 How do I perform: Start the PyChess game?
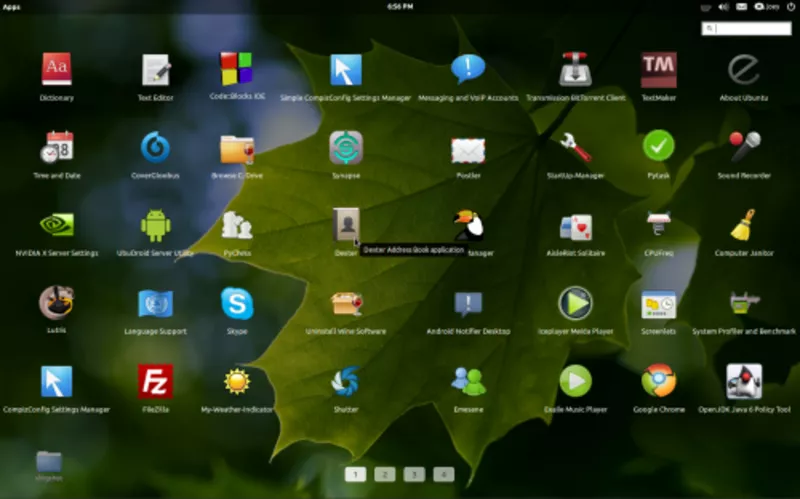[x=237, y=225]
